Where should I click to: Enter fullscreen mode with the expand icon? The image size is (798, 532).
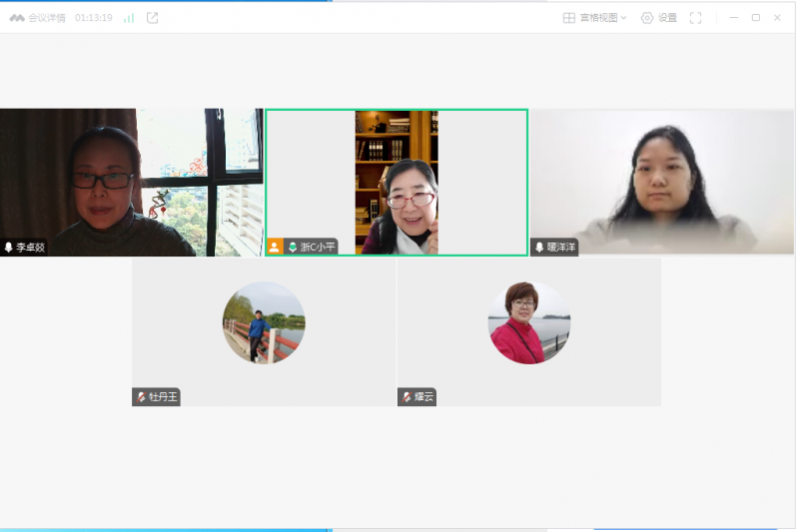[696, 18]
